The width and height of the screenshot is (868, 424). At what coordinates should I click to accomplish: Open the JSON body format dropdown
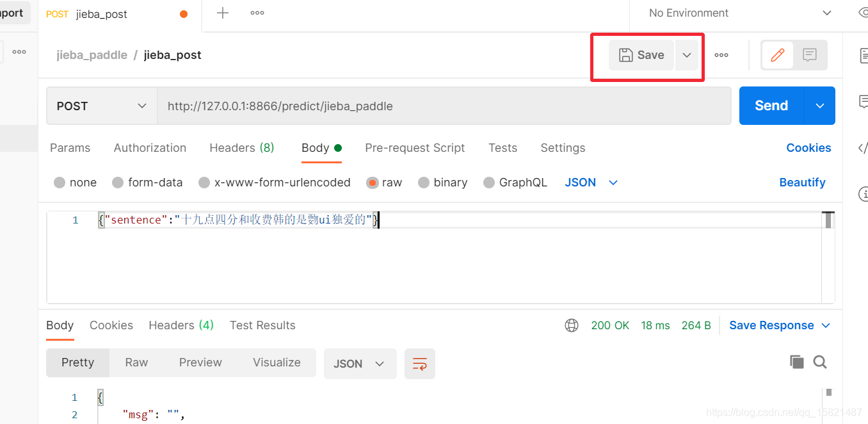point(591,183)
